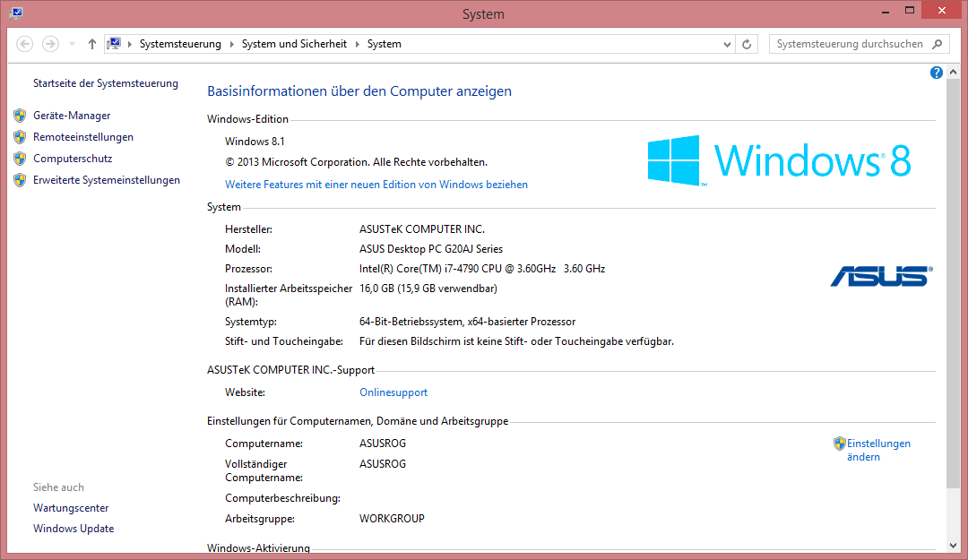Image resolution: width=968 pixels, height=560 pixels.
Task: Open Startseite der Systemsteuerung
Action: coord(106,83)
